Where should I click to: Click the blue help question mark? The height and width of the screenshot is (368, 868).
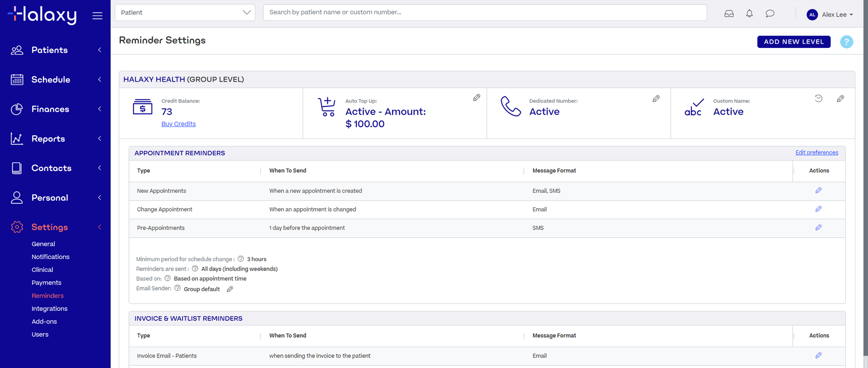(x=846, y=42)
